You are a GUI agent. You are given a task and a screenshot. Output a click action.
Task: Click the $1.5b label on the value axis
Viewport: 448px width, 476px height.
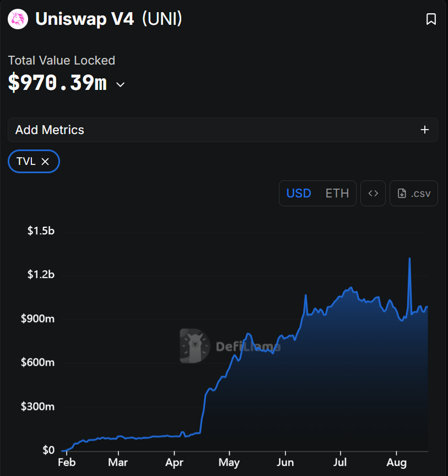click(41, 231)
